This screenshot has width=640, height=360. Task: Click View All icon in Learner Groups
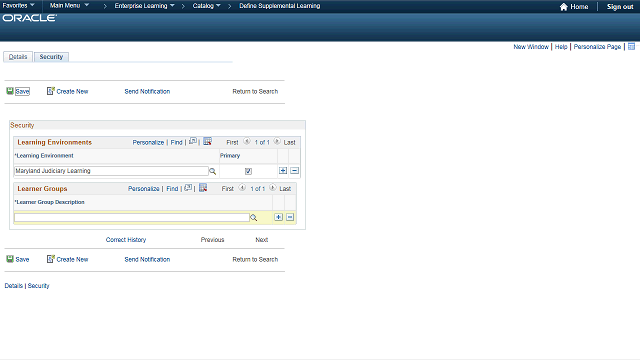[188, 188]
